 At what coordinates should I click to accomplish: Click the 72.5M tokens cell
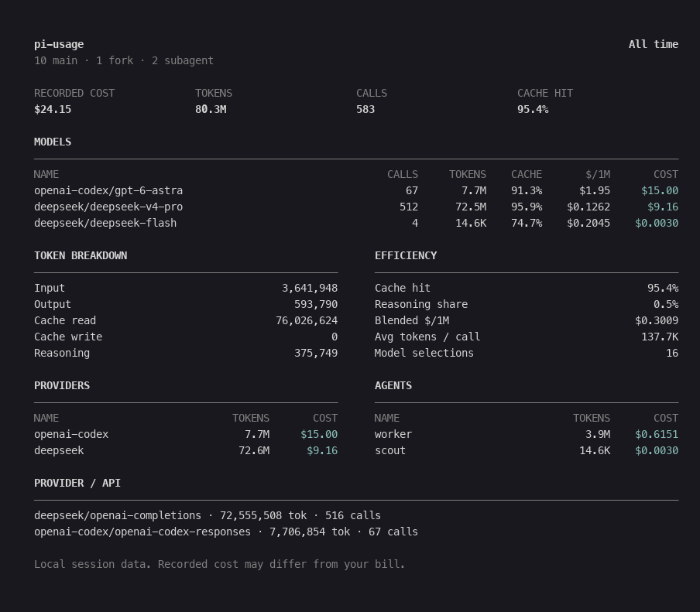click(x=471, y=207)
